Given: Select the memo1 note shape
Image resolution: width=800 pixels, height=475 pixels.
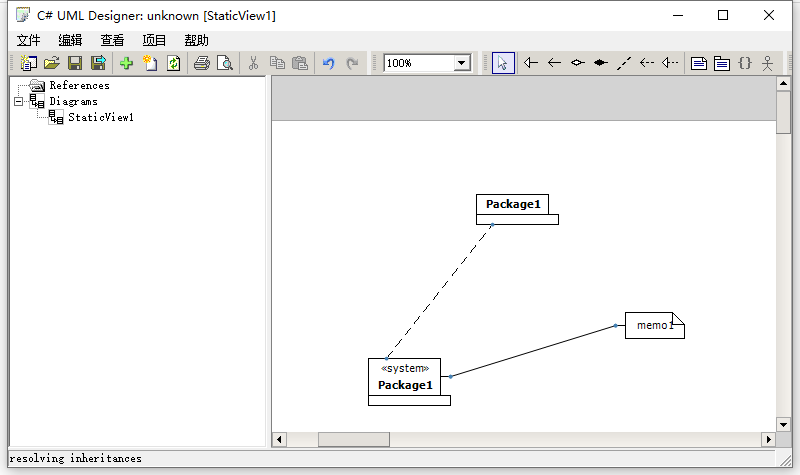Looking at the screenshot, I should click(x=655, y=326).
